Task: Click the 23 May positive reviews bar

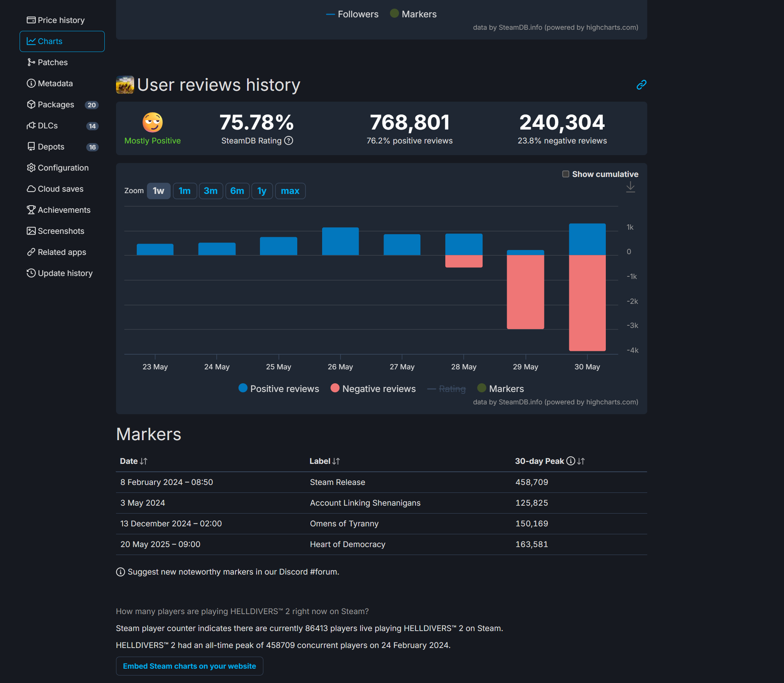Action: coord(155,250)
